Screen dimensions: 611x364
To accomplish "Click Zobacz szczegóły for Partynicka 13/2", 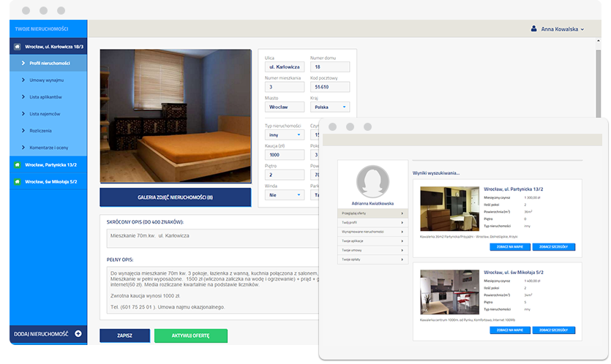I will tap(554, 247).
